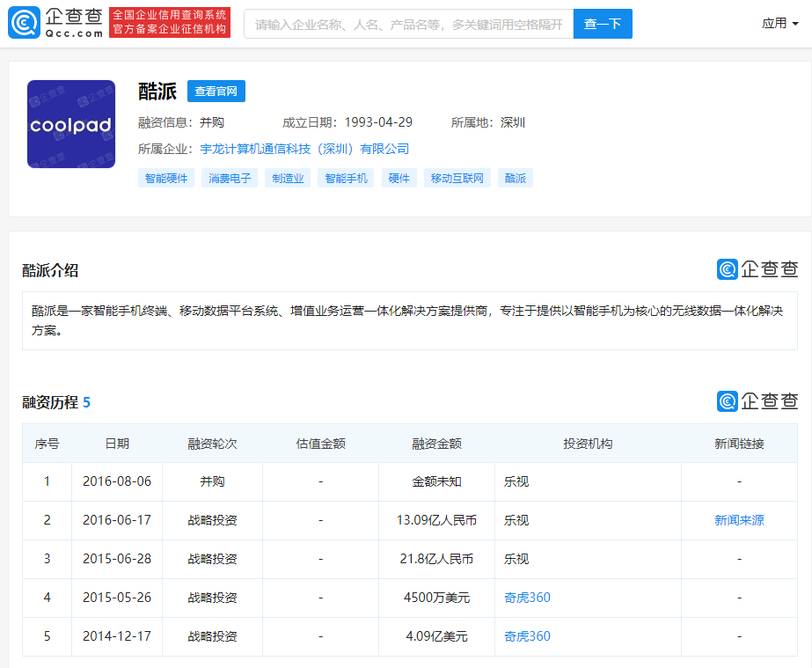Open 奇虎360 investor link dated 2014-12-17

tap(527, 636)
